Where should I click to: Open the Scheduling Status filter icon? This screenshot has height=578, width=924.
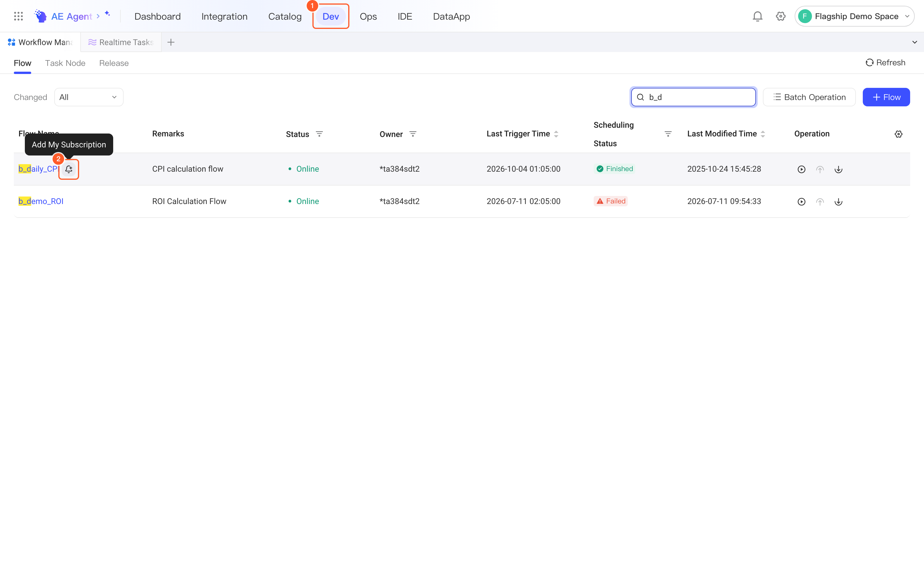pyautogui.click(x=668, y=134)
